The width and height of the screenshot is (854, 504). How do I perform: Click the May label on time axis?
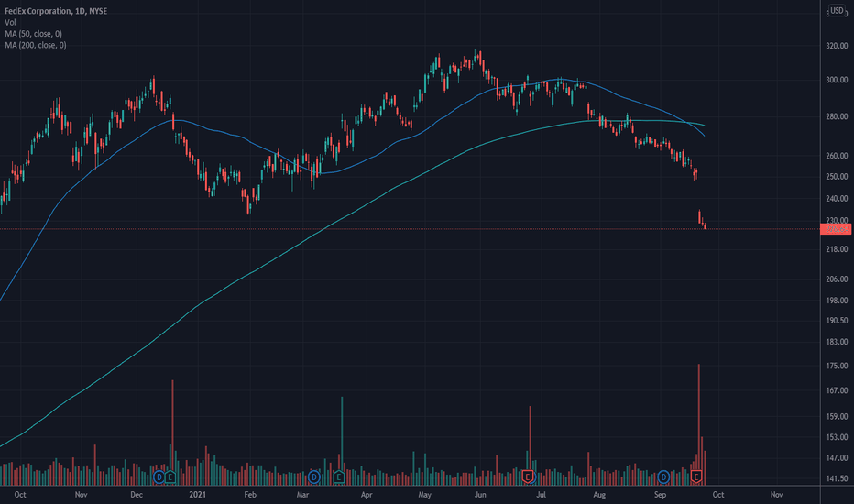[x=425, y=495]
